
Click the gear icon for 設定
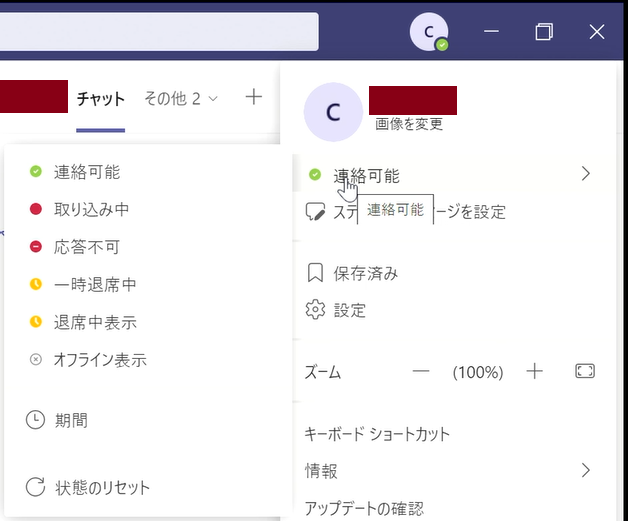tap(315, 310)
